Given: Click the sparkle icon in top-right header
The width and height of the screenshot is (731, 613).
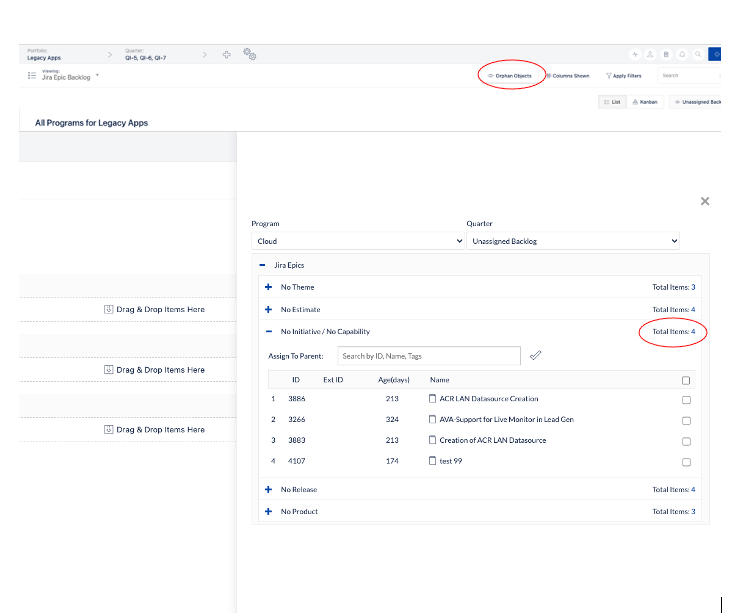Looking at the screenshot, I should [635, 55].
